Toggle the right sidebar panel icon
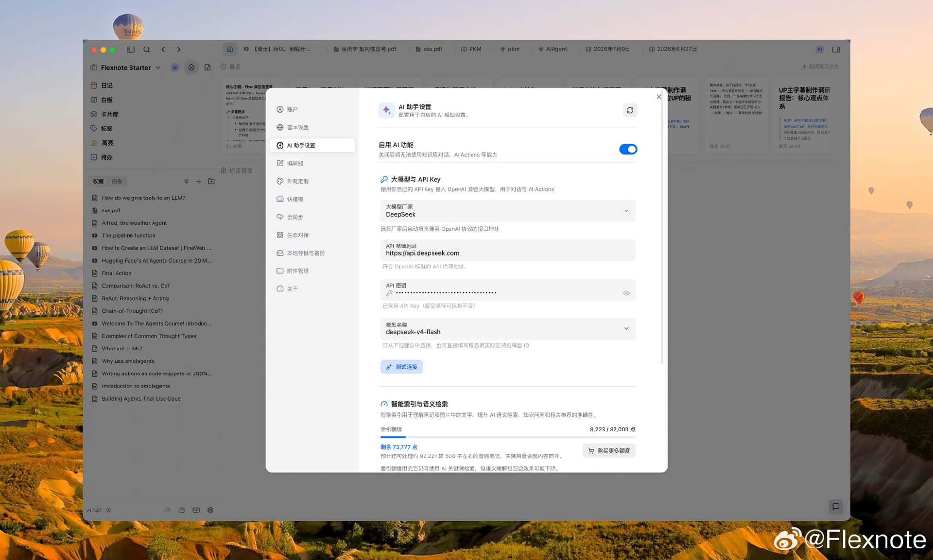This screenshot has height=560, width=933. click(836, 50)
